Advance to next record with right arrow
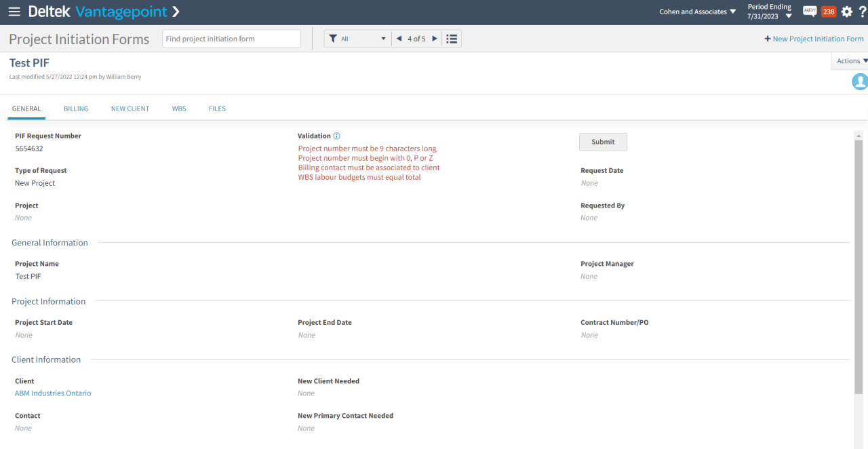 coord(434,38)
